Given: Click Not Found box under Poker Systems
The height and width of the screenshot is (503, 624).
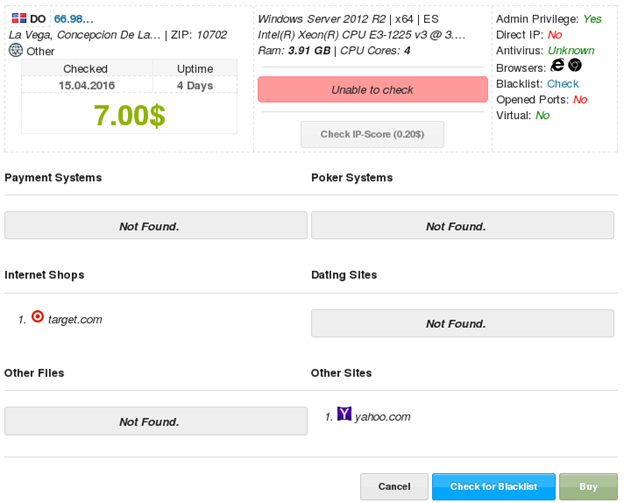Looking at the screenshot, I should pos(462,226).
